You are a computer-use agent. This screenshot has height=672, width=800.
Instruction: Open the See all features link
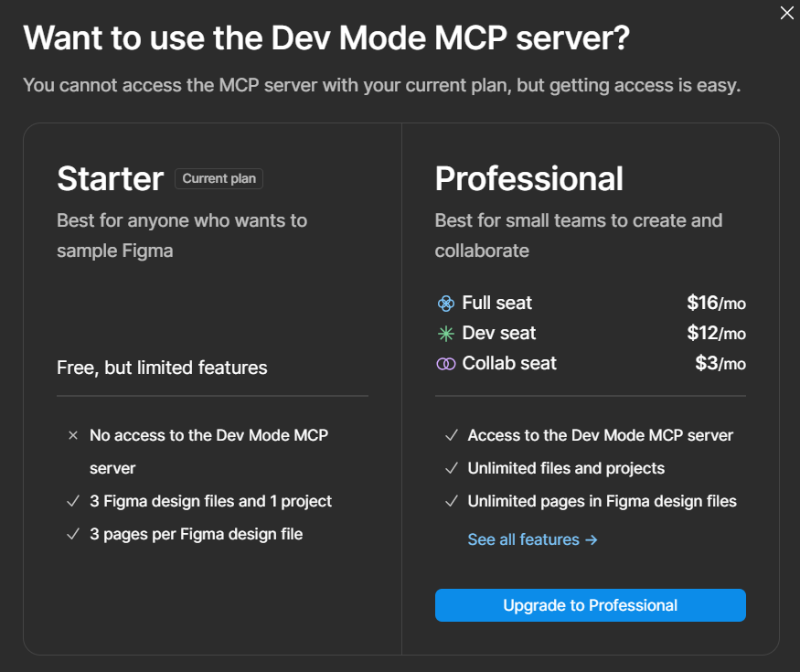click(x=532, y=539)
